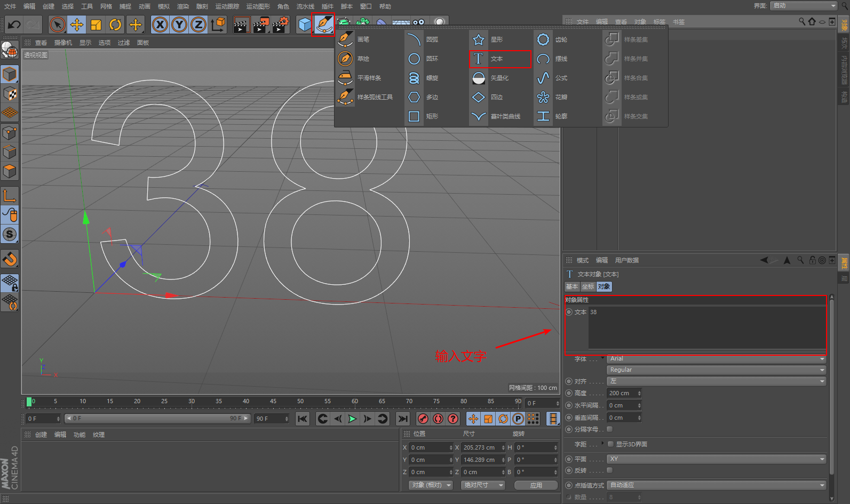This screenshot has width=850, height=504.
Task: Switch to Polygons mode in sidebar
Action: 10,172
